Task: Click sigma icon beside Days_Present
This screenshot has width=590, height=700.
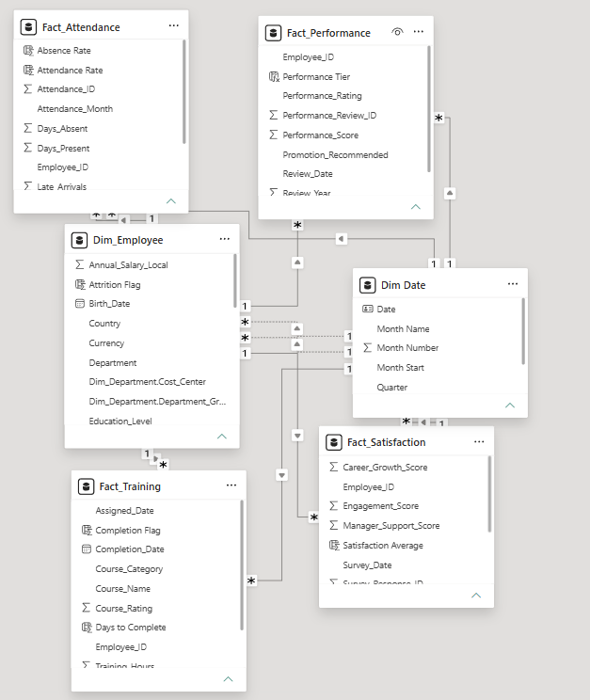Action: point(27,148)
